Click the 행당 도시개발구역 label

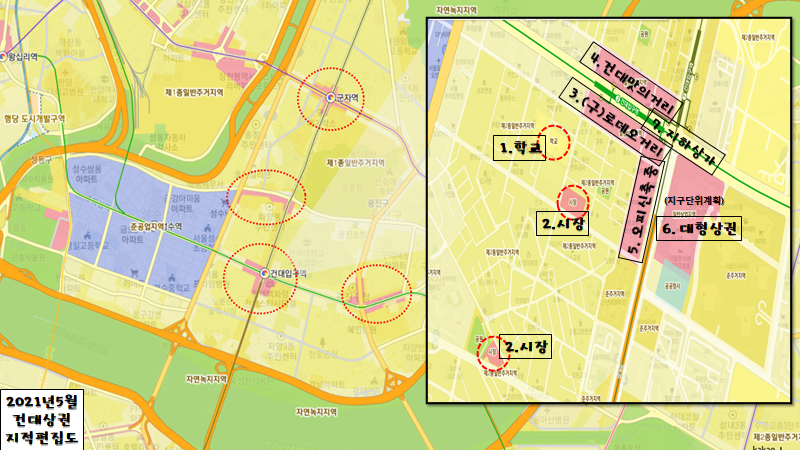35,119
